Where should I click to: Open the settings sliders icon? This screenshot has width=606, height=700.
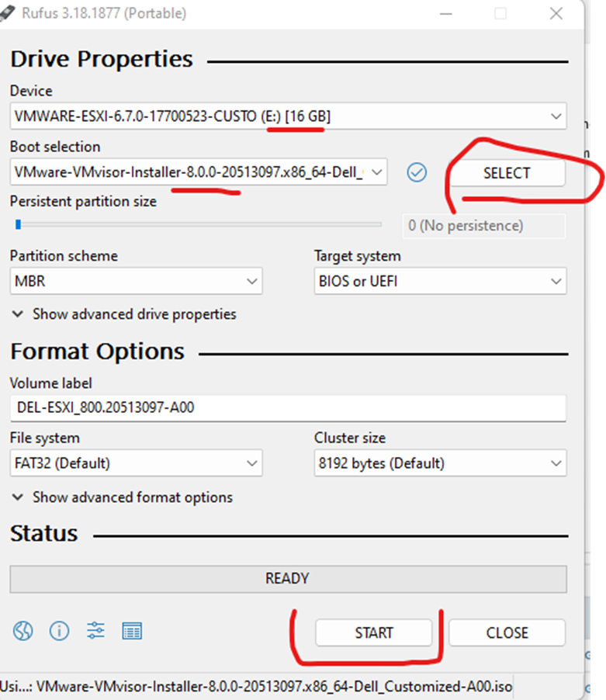(95, 631)
